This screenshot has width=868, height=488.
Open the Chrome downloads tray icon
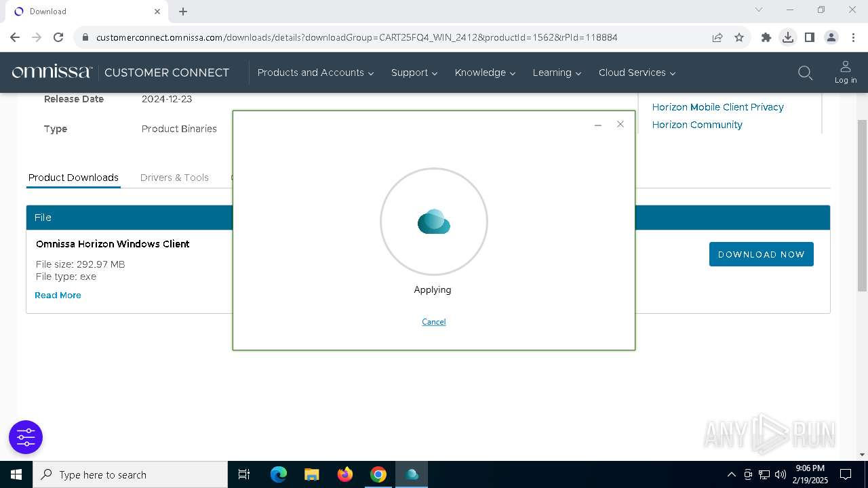[788, 37]
